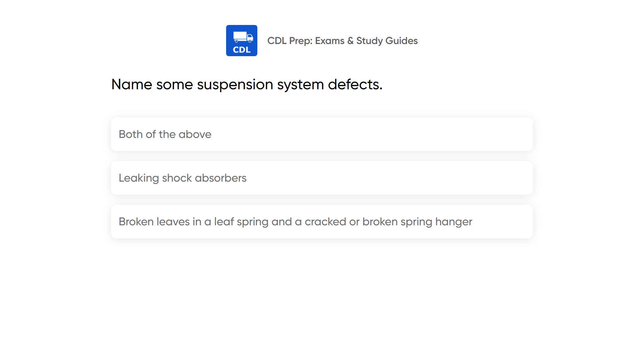This screenshot has height=337, width=644.
Task: Click the "CDL Prep: Exams & Study Guides" title
Action: pyautogui.click(x=342, y=41)
